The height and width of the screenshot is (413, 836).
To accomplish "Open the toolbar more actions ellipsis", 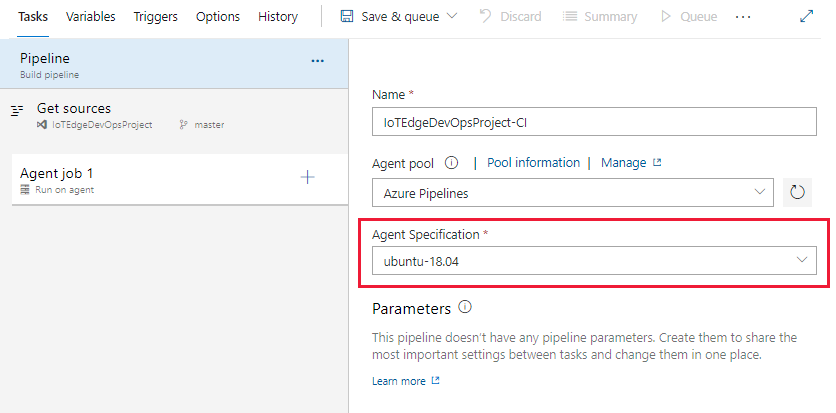I will click(742, 17).
